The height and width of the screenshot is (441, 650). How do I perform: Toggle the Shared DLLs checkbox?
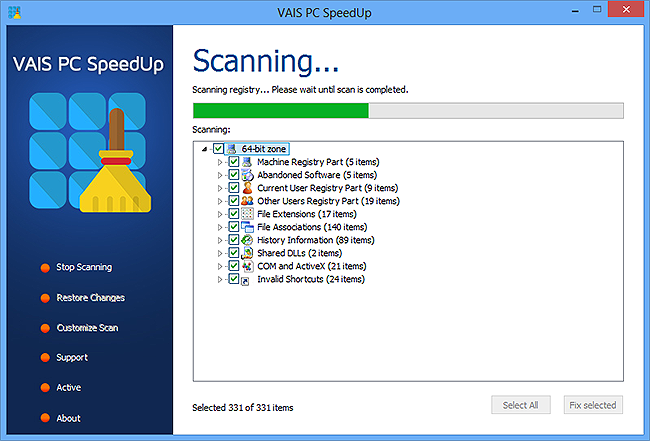pyautogui.click(x=234, y=253)
